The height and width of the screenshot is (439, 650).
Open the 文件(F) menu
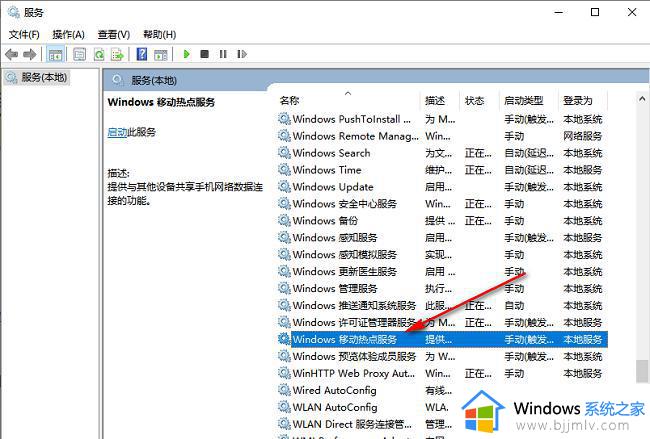(x=24, y=34)
